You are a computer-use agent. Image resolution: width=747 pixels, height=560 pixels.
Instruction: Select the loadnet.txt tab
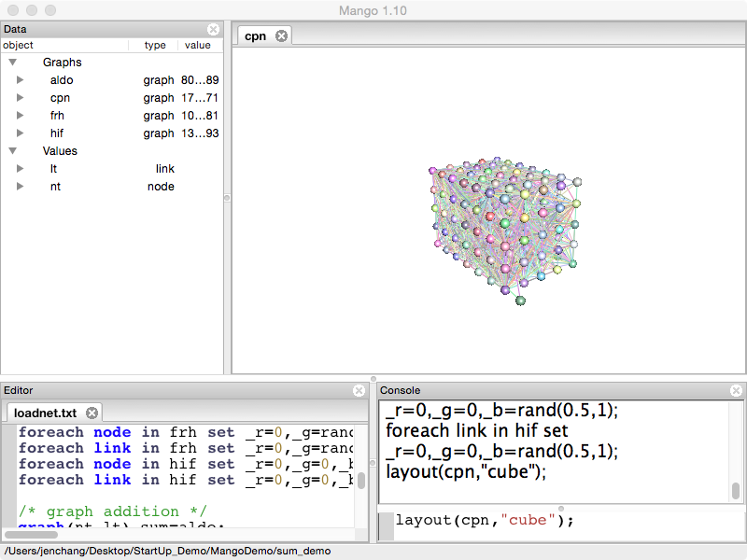(45, 413)
